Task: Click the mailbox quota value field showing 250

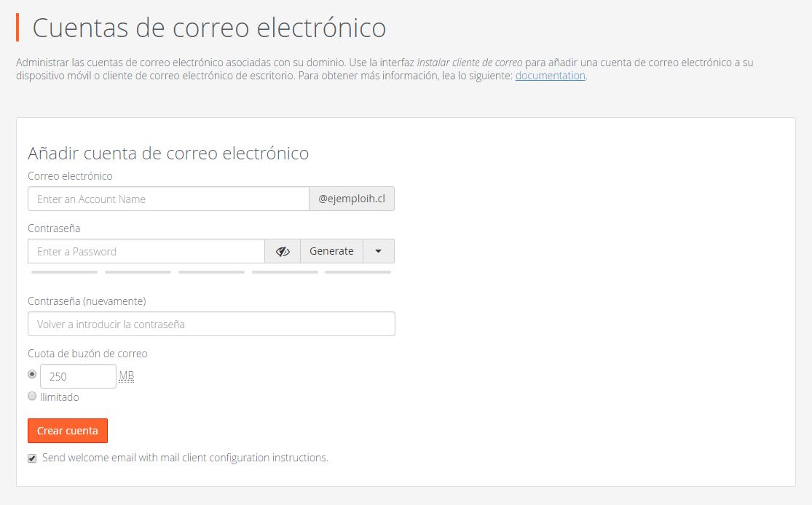Action: [78, 376]
